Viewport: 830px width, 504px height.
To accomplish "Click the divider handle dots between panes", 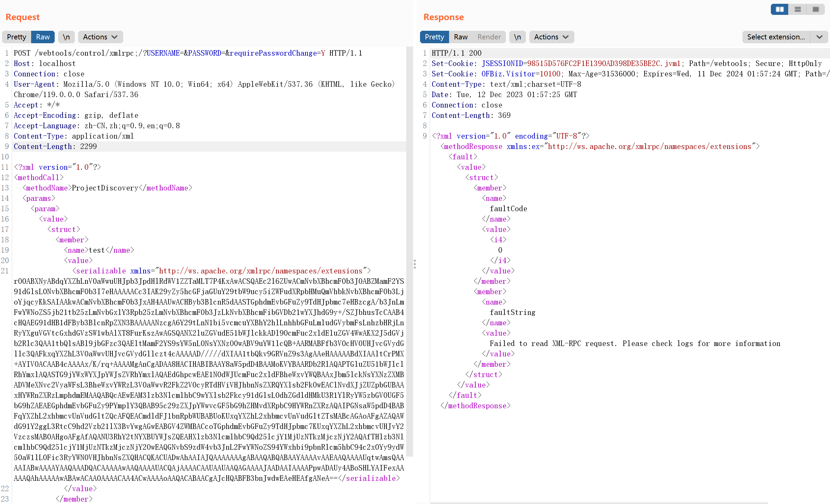I will coord(414,264).
